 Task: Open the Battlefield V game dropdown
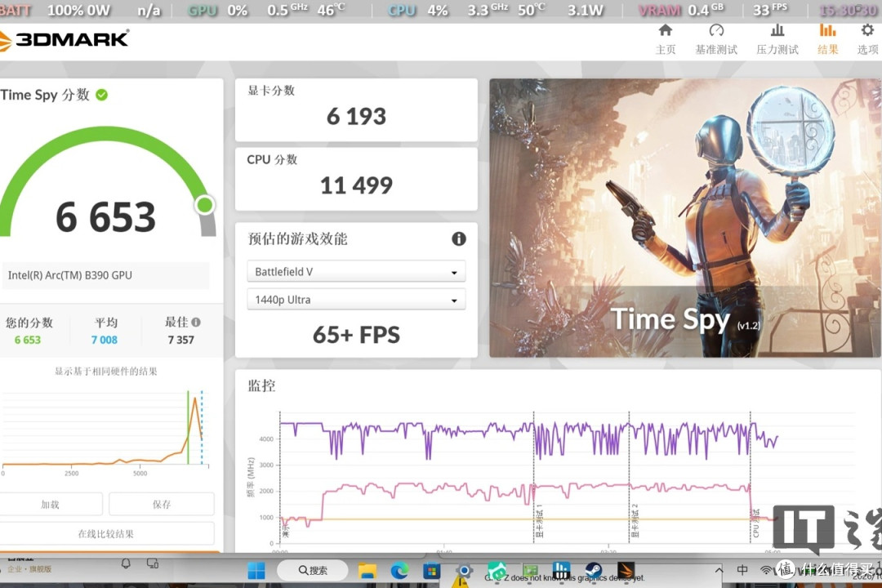click(356, 272)
